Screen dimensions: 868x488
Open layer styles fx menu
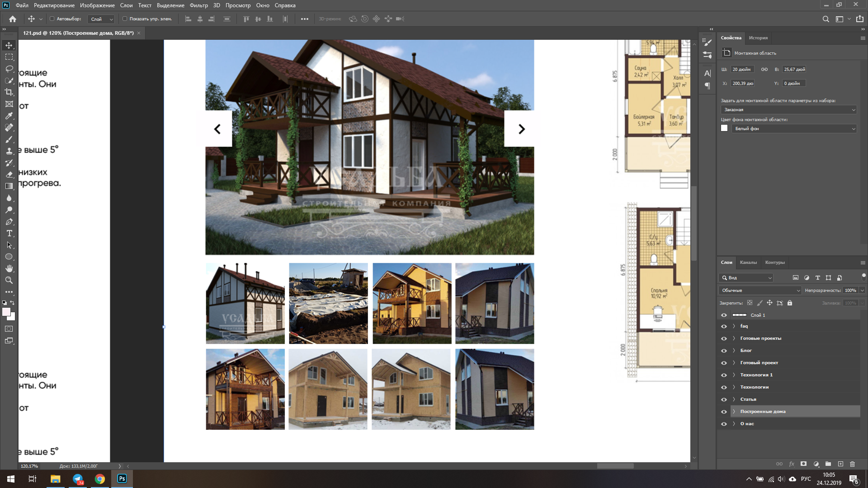[792, 464]
